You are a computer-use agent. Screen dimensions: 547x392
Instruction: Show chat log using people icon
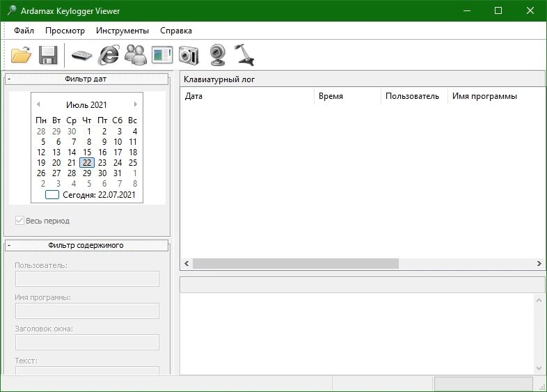(x=136, y=55)
